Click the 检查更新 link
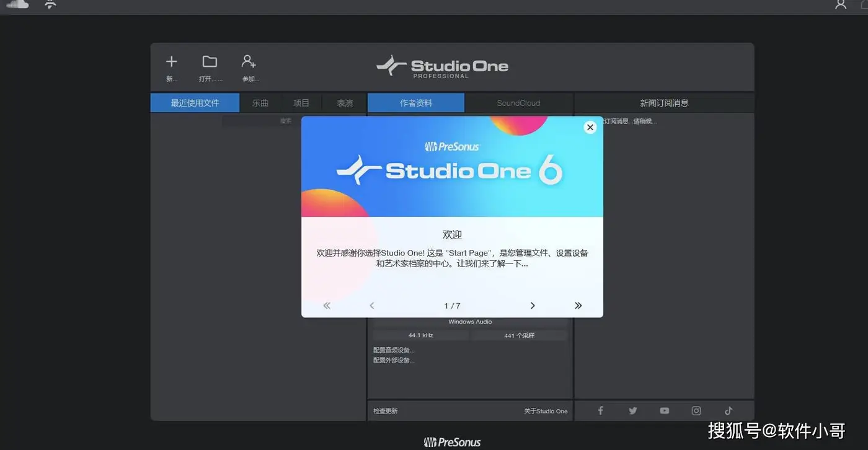This screenshot has height=450, width=868. coord(385,411)
